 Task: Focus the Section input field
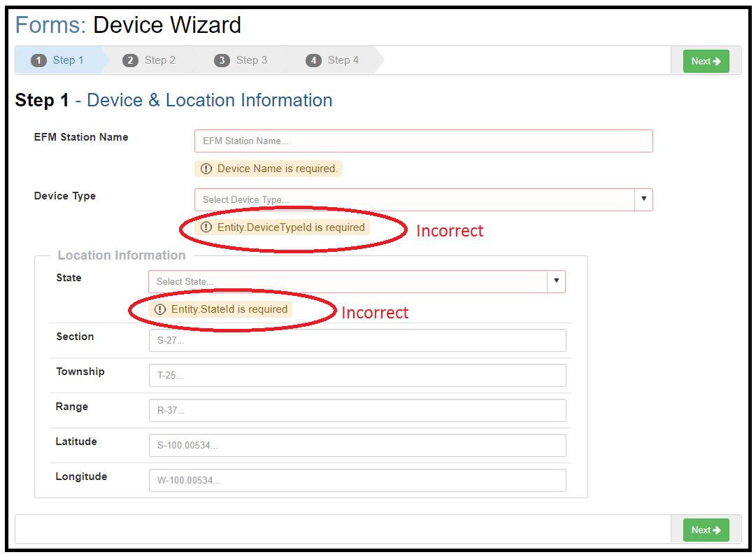pyautogui.click(x=357, y=341)
